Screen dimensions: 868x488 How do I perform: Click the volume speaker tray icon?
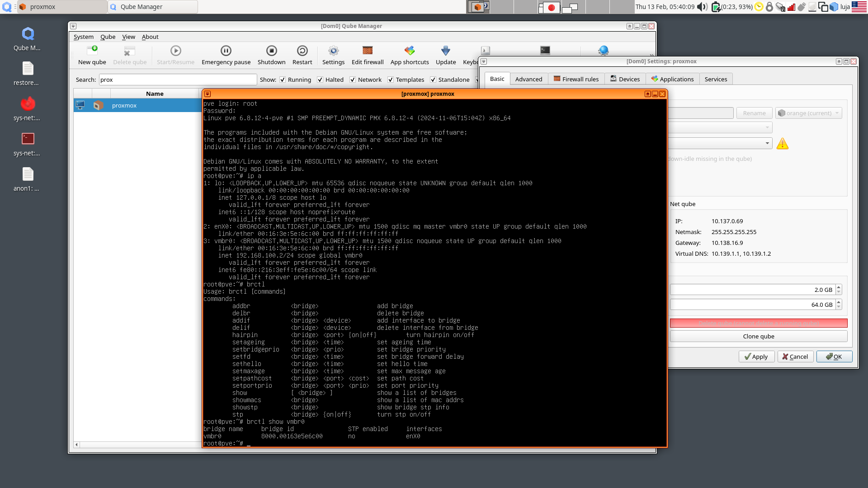pyautogui.click(x=702, y=7)
